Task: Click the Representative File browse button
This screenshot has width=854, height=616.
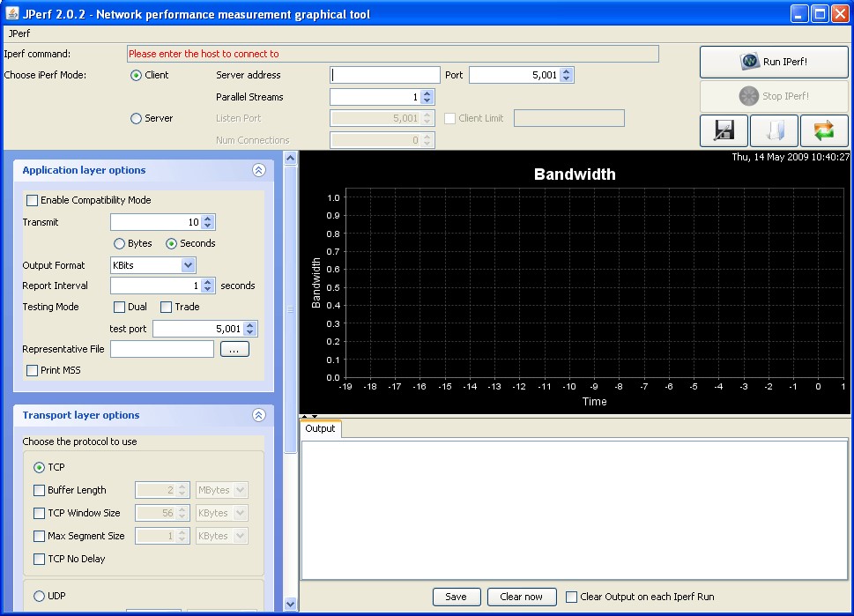Action: point(234,350)
